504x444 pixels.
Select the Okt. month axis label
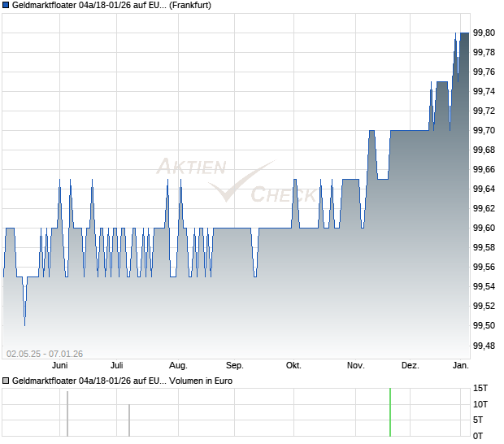293,366
